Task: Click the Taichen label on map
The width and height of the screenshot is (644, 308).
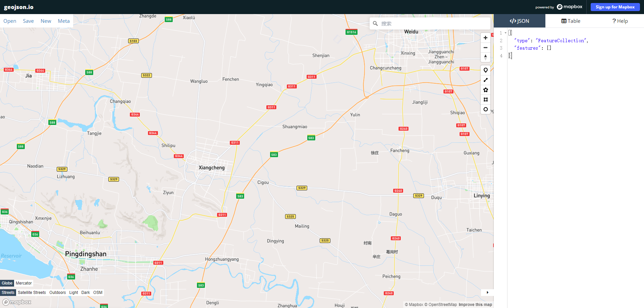Action: 474,230
